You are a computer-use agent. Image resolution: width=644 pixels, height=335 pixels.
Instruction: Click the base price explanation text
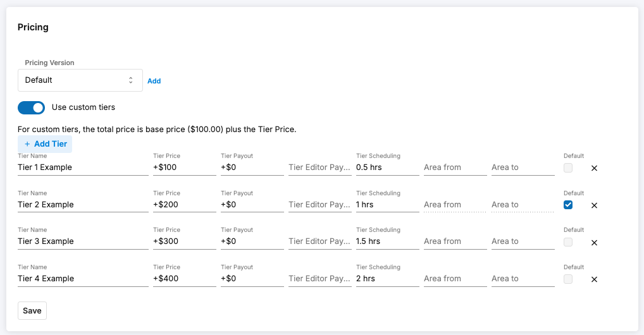[157, 130]
